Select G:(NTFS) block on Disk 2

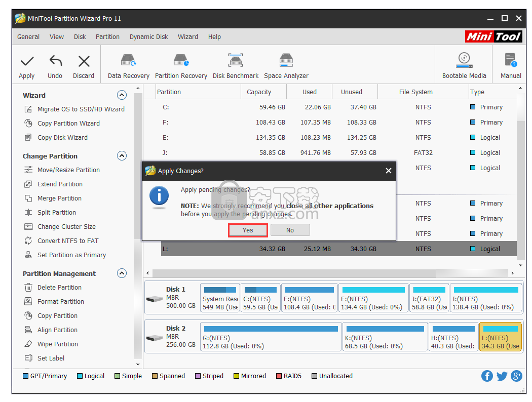(x=271, y=337)
